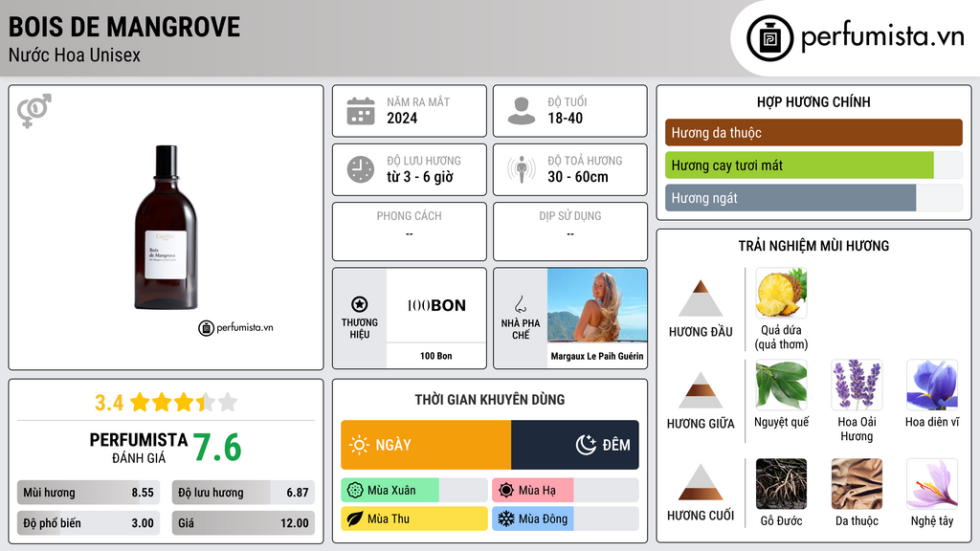This screenshot has width=980, height=551.
Task: Click the Hương ngát accord bar
Action: [813, 198]
